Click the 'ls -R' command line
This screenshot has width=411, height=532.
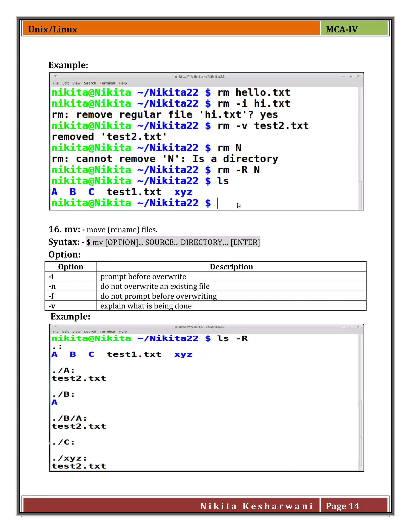click(x=150, y=338)
